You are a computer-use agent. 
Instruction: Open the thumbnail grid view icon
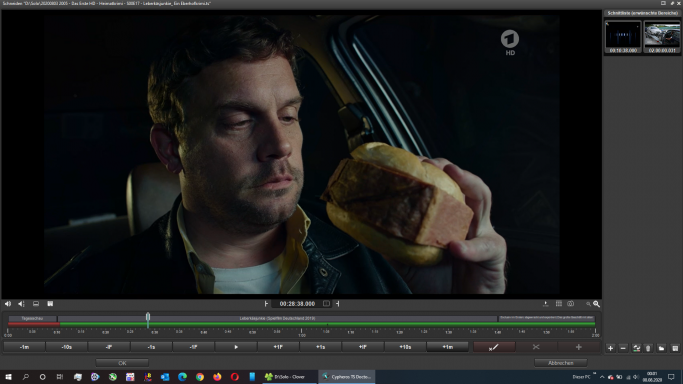(559, 304)
